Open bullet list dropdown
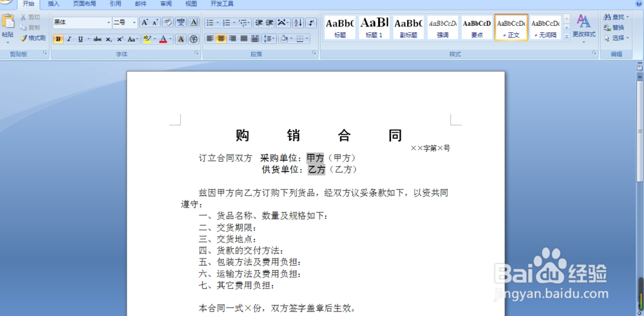644x316 pixels. pos(218,22)
